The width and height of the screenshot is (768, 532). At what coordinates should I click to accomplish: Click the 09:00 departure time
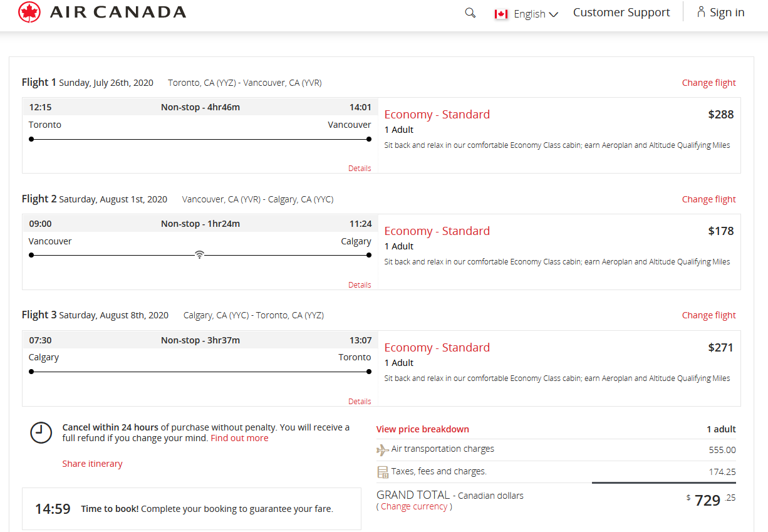(x=40, y=224)
